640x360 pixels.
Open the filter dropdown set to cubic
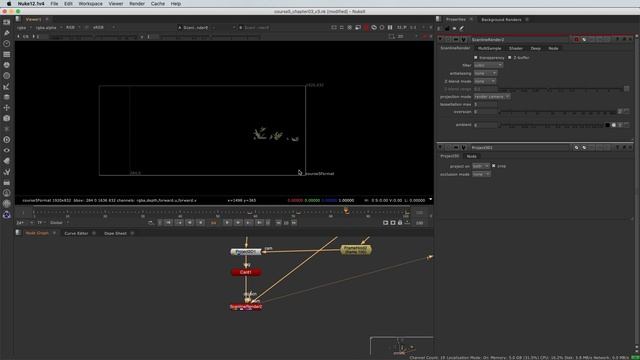click(488, 65)
